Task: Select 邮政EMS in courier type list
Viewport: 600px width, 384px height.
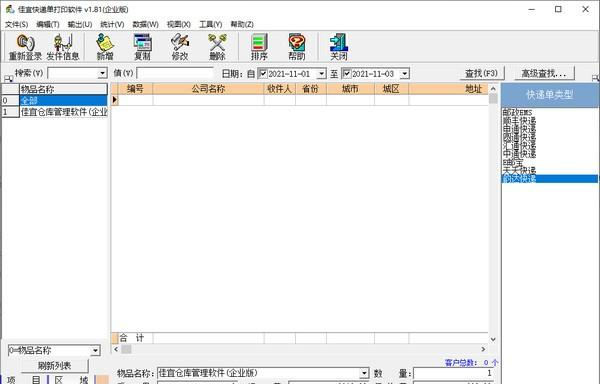Action: 517,112
